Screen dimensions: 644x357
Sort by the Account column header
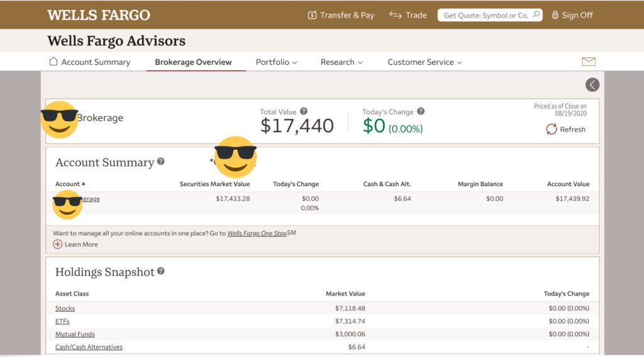pyautogui.click(x=68, y=184)
